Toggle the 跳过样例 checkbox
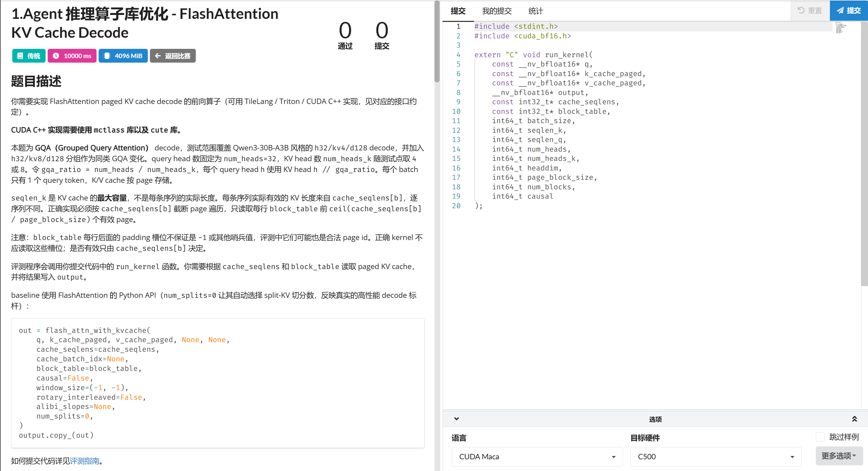 point(820,437)
